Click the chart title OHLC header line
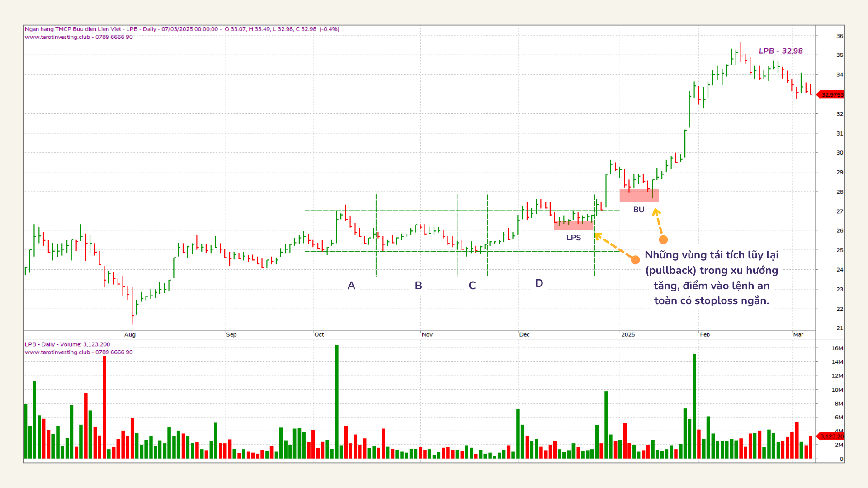Screen dimensions: 868x488 point(182,29)
